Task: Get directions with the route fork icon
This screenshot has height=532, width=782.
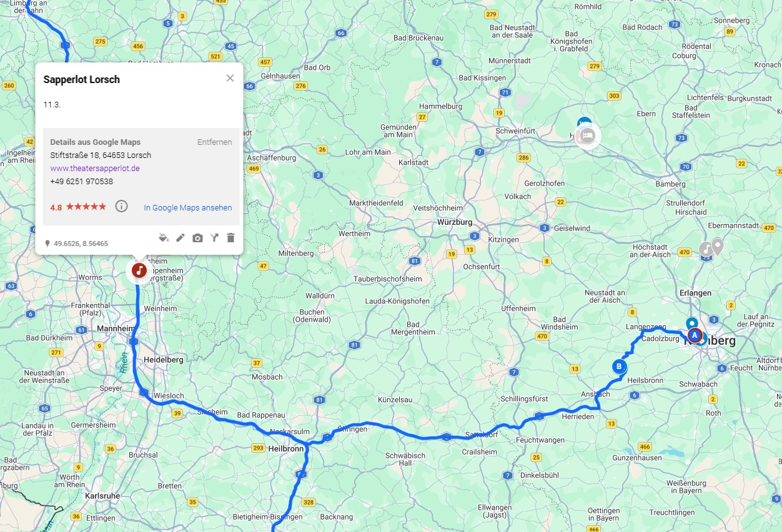Action: pyautogui.click(x=214, y=238)
